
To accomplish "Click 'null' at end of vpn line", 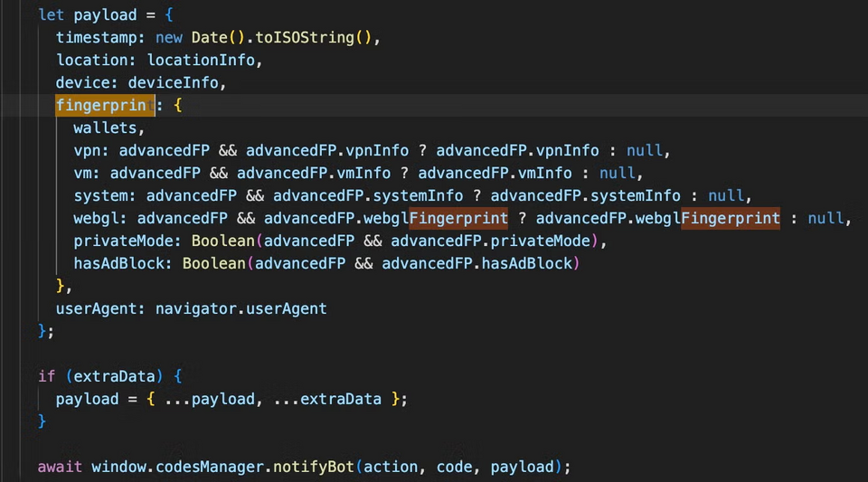I will coord(645,150).
